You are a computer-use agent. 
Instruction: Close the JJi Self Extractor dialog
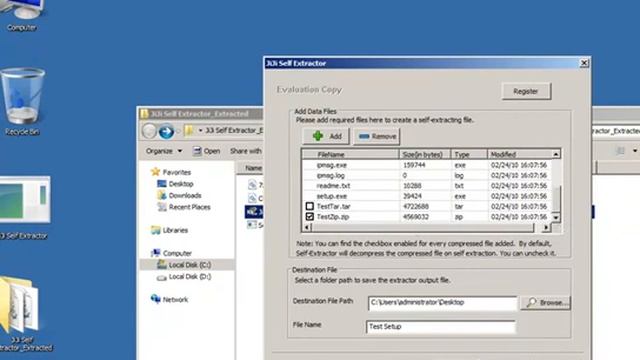click(x=584, y=63)
